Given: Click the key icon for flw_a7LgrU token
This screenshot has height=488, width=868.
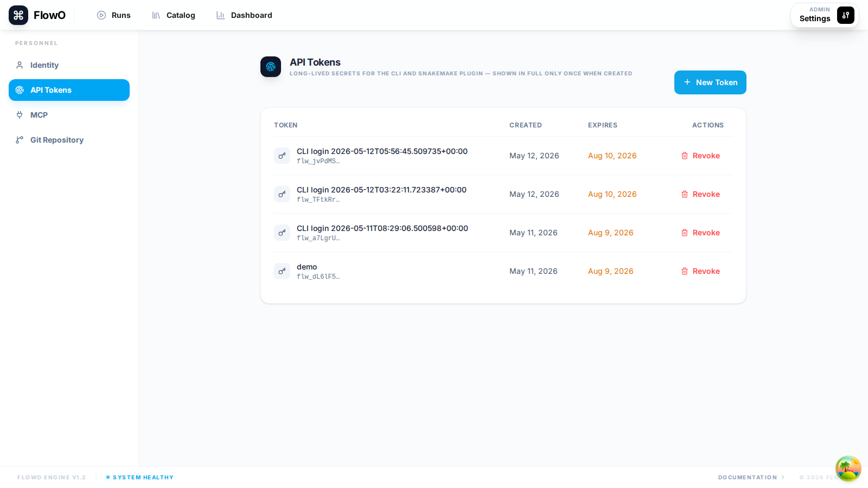Looking at the screenshot, I should point(282,233).
